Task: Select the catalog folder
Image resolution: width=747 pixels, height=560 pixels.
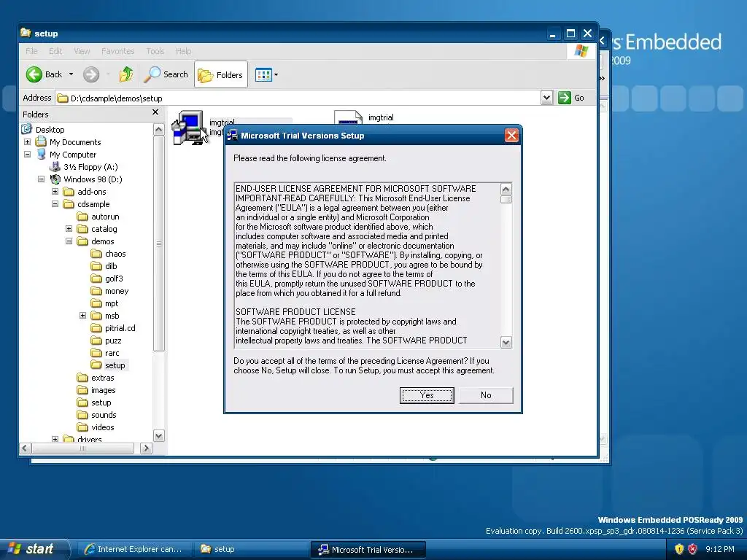Action: tap(104, 228)
